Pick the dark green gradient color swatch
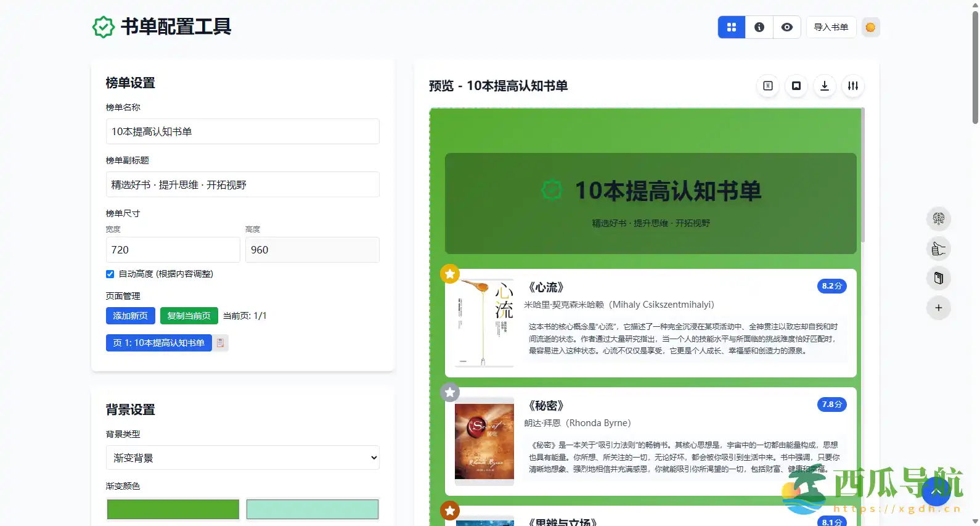This screenshot has width=980, height=526. pos(173,509)
